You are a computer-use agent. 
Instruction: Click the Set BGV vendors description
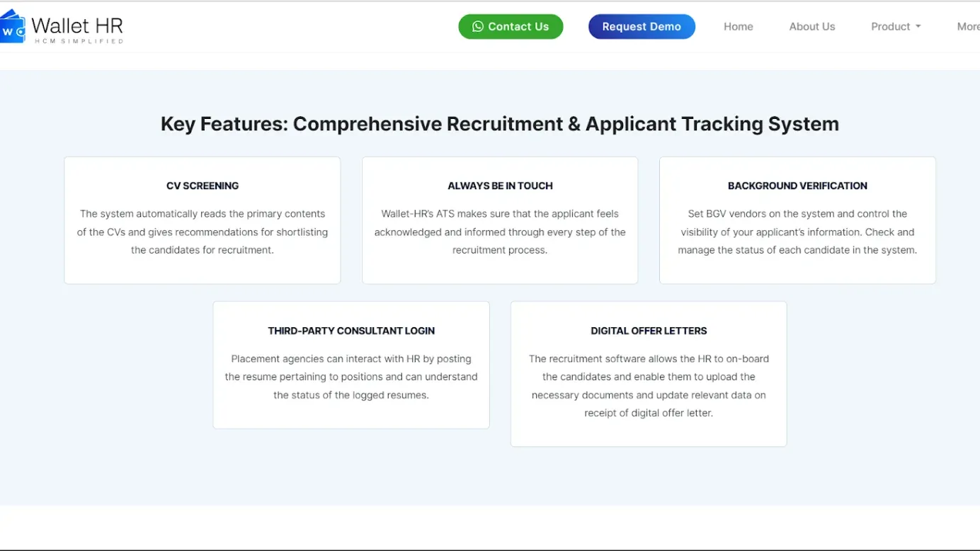797,232
